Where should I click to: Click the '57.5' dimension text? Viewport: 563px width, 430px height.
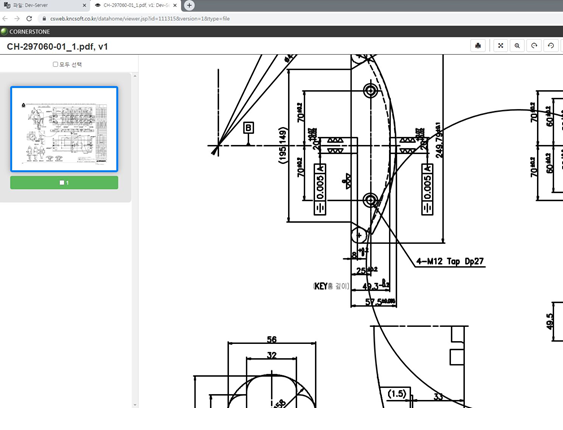tap(373, 302)
